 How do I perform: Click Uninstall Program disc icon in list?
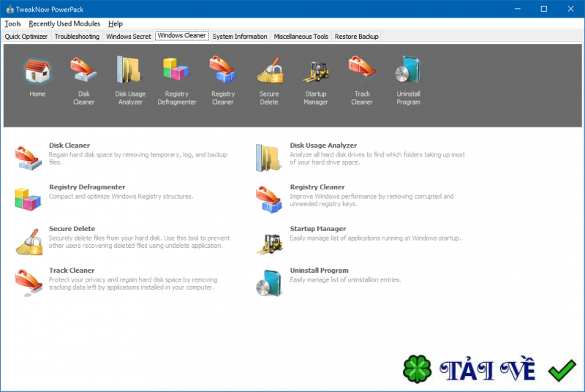point(268,283)
